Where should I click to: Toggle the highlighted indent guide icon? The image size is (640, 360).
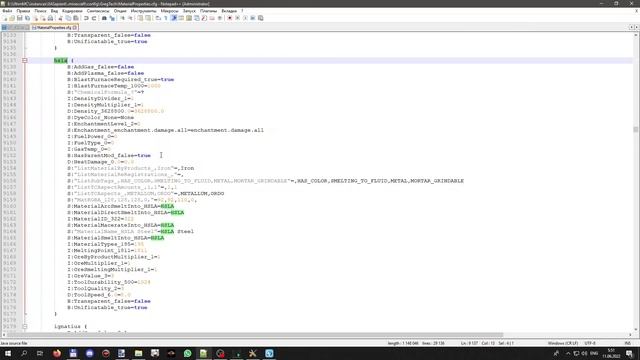[x=173, y=18]
